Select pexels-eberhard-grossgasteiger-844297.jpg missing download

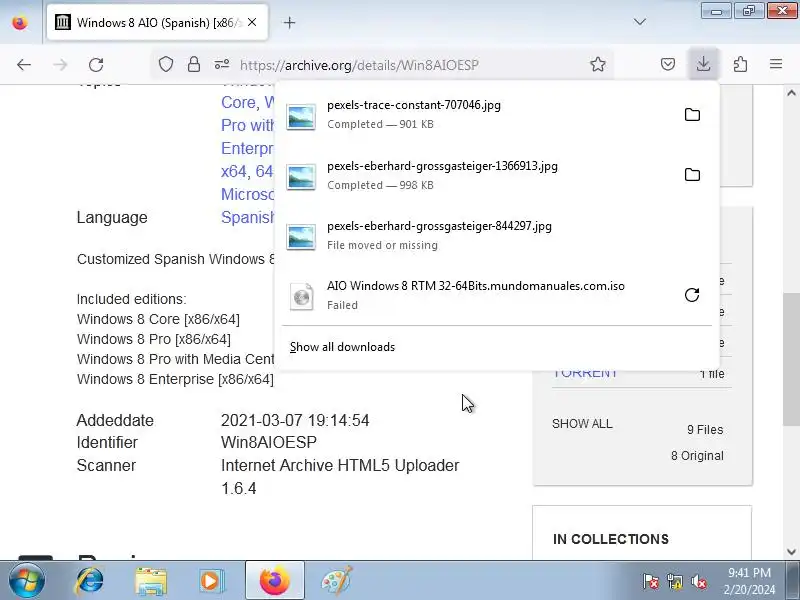click(497, 235)
